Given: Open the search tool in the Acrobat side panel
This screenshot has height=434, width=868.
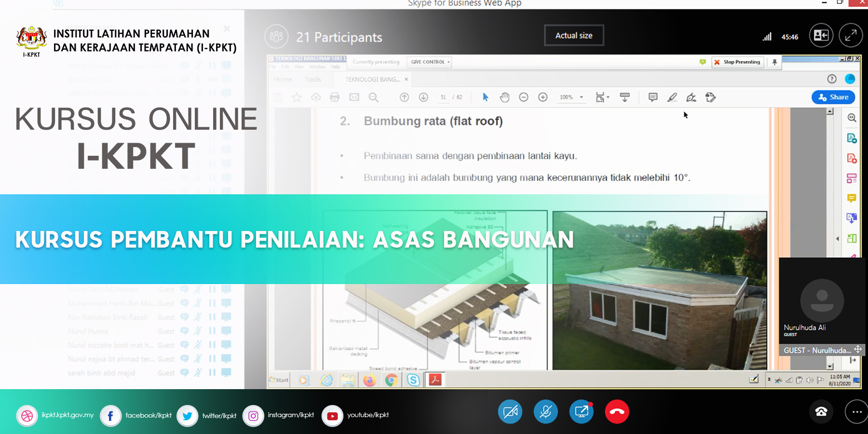Looking at the screenshot, I should click(852, 118).
